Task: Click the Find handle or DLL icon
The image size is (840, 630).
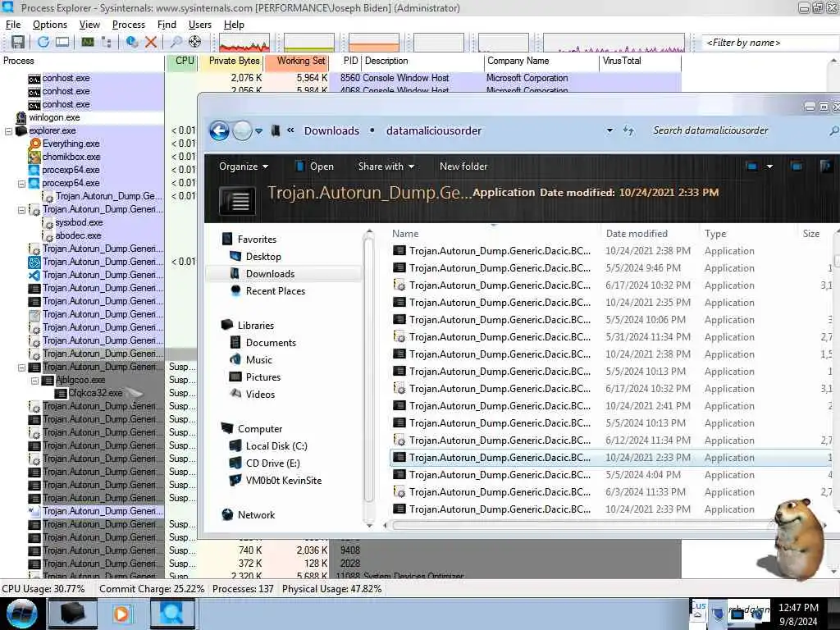Action: pyautogui.click(x=176, y=42)
